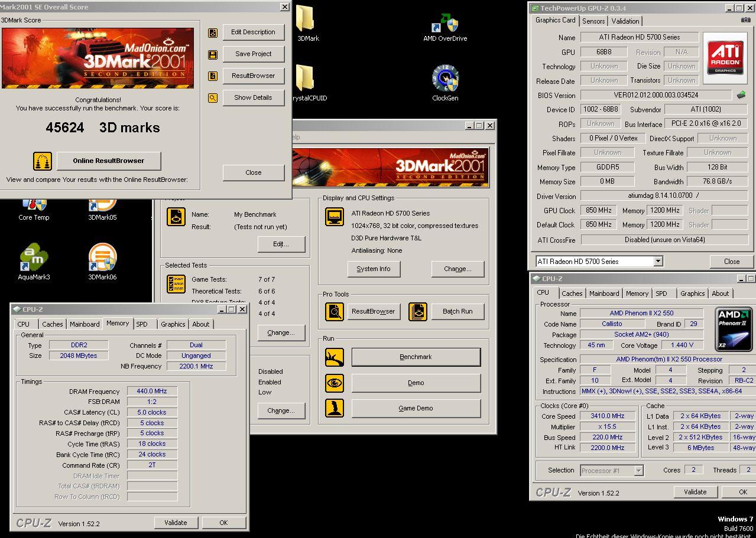
Task: Click OK in the left CPU-Z memory window
Action: click(223, 523)
